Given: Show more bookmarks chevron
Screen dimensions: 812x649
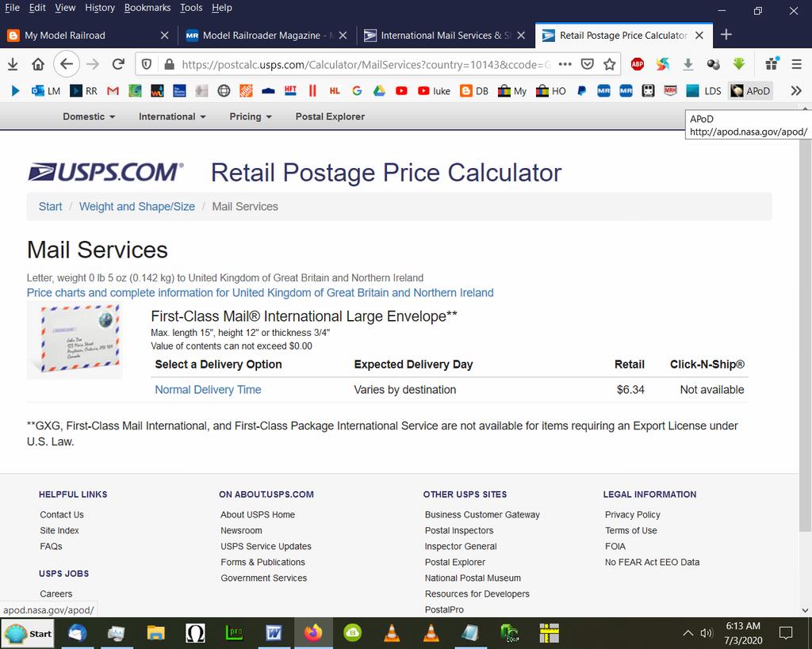Looking at the screenshot, I should coord(796,91).
